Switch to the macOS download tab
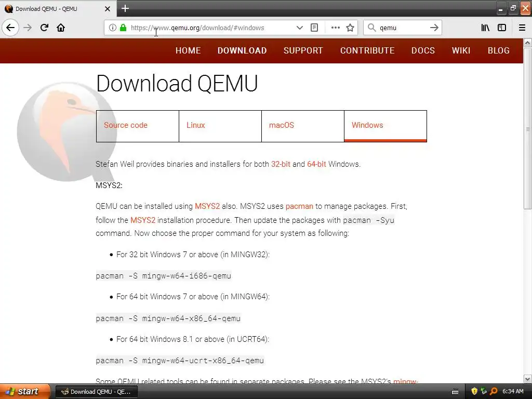This screenshot has height=399, width=532. coord(303,126)
